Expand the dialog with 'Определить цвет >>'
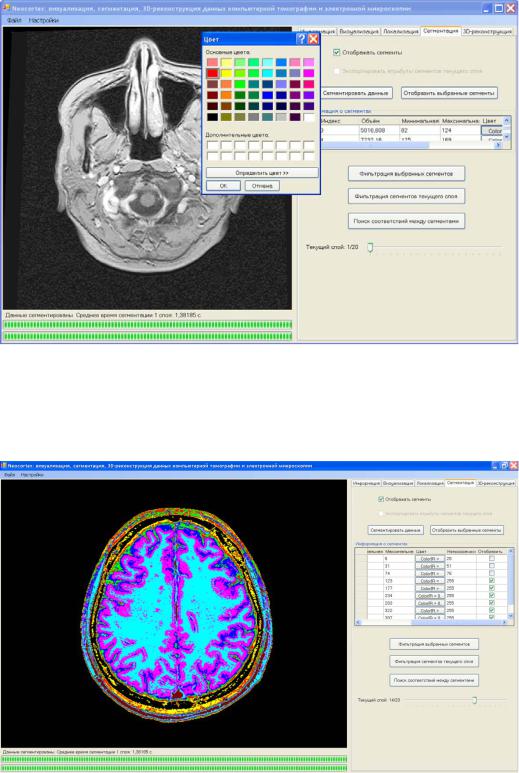 coord(262,173)
